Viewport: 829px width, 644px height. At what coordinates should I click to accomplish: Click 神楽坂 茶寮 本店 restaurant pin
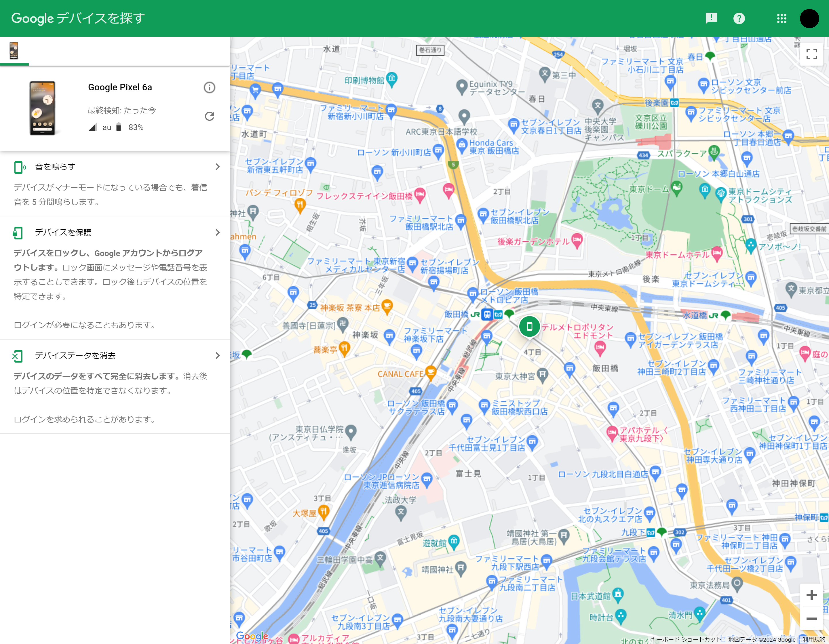[387, 307]
